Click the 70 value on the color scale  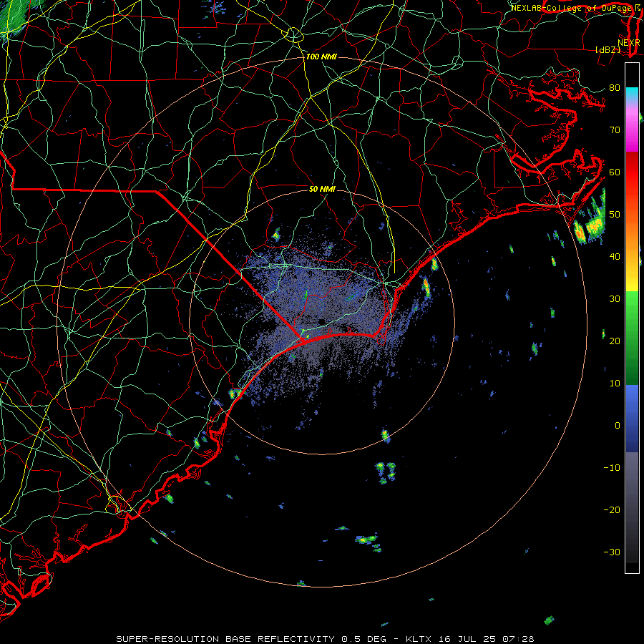point(615,130)
